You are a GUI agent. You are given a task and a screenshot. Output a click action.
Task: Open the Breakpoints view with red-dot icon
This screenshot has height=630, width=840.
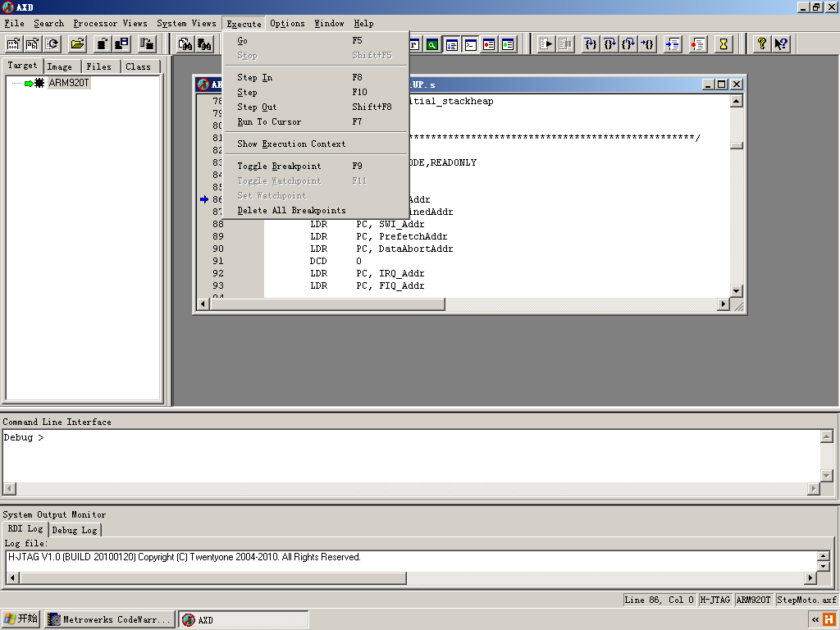(x=489, y=44)
